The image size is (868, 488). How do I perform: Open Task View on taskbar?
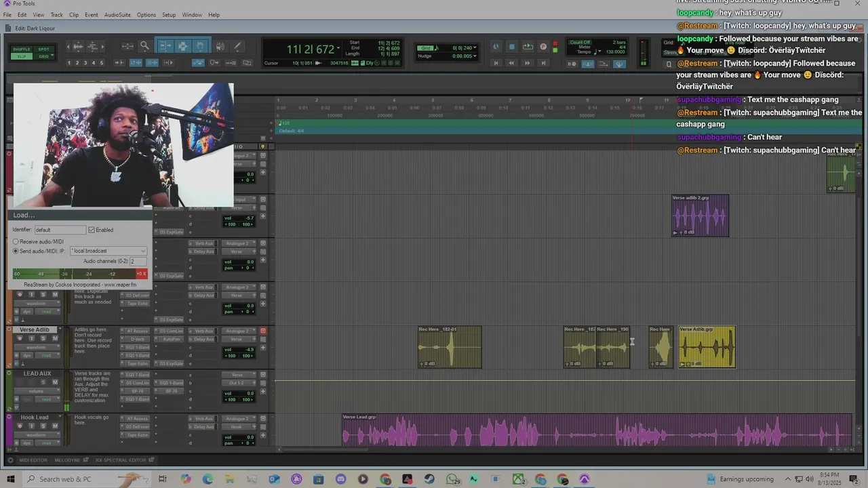162,479
